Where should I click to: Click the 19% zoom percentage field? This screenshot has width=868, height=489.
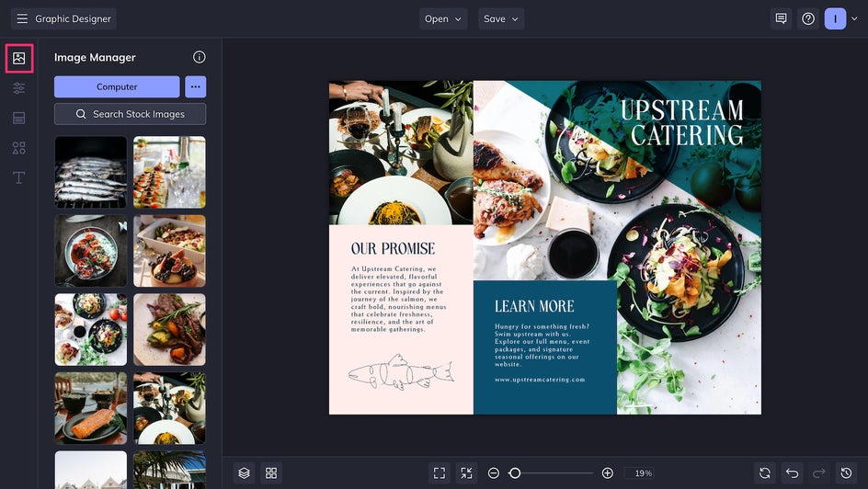pyautogui.click(x=639, y=473)
